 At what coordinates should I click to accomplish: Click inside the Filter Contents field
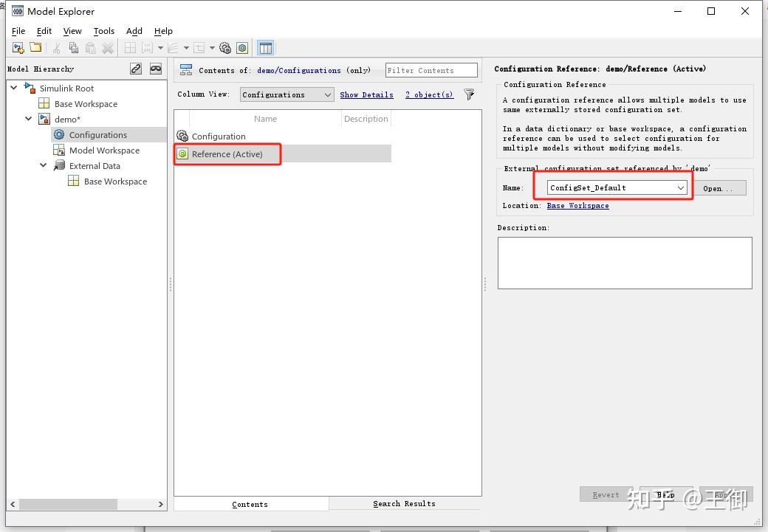point(431,70)
